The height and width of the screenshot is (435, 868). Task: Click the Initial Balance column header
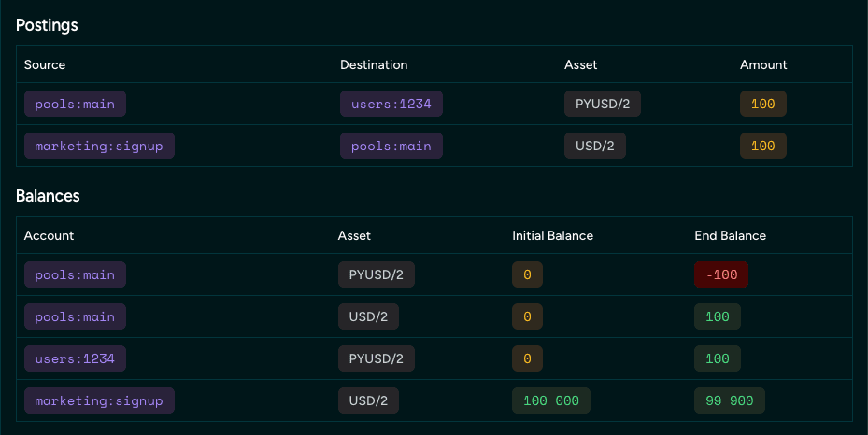552,236
